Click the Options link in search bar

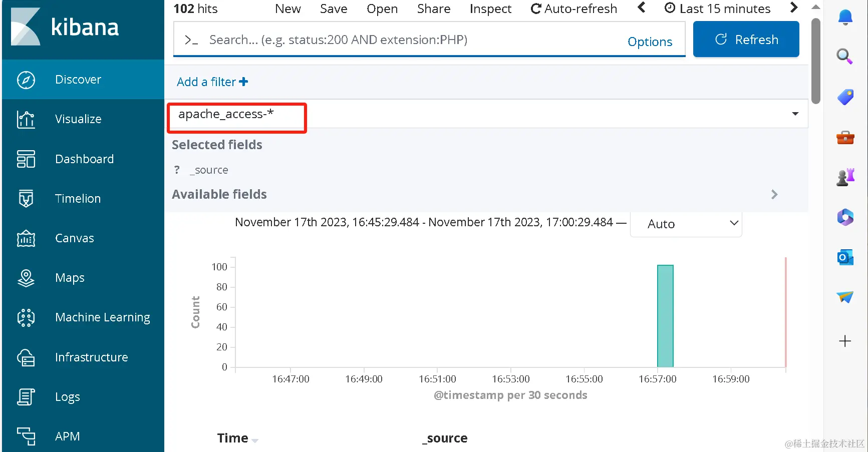[650, 42]
